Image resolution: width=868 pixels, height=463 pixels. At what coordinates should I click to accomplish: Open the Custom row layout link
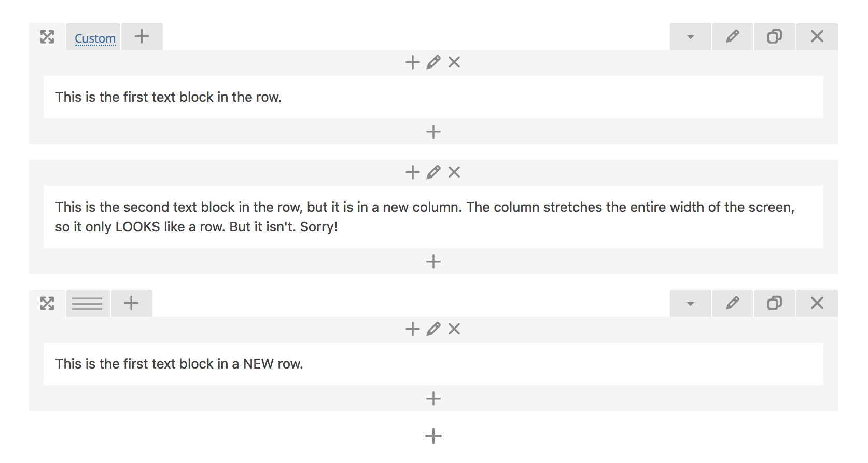[x=95, y=38]
